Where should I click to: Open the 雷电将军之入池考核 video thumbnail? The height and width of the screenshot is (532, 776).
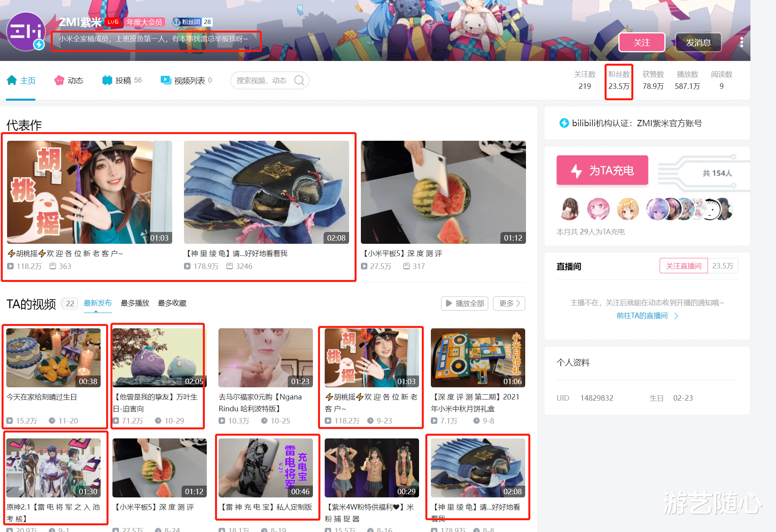pyautogui.click(x=53, y=468)
